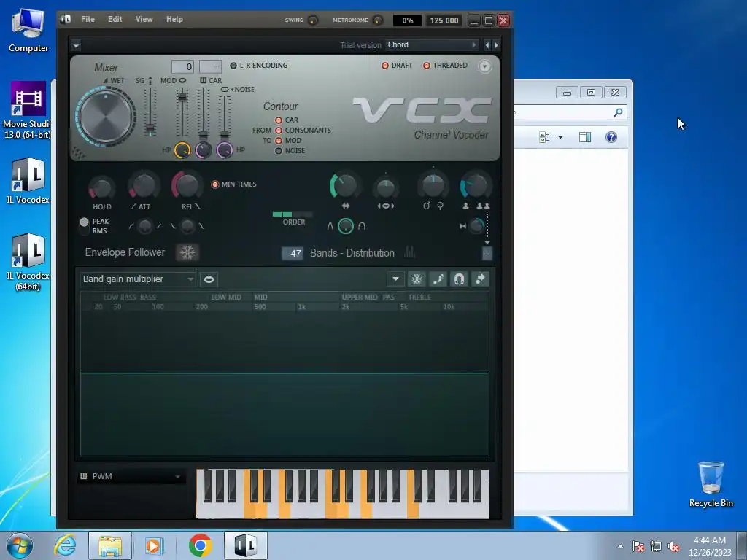747x560 pixels.
Task: Click the lips icon next to Band gain multiplier
Action: click(209, 279)
